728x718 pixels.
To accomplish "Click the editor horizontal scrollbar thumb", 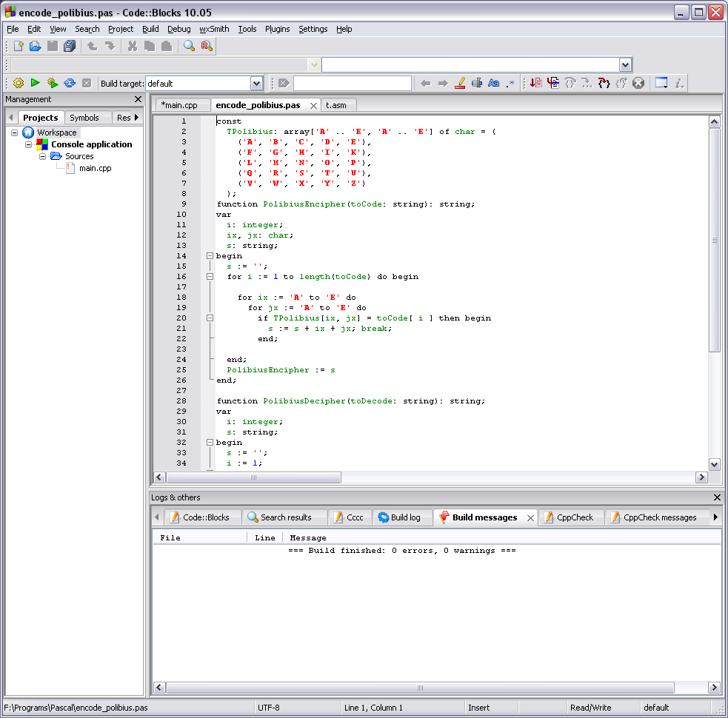I will click(253, 477).
